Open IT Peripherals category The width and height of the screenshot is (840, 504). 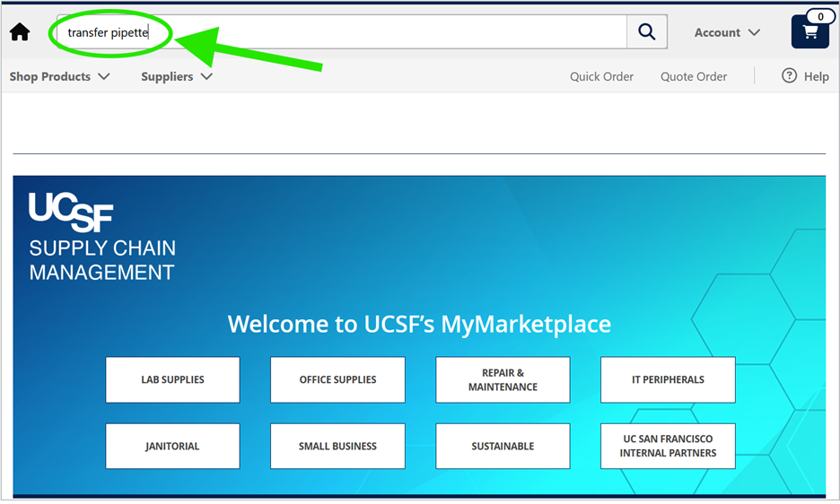coord(668,379)
